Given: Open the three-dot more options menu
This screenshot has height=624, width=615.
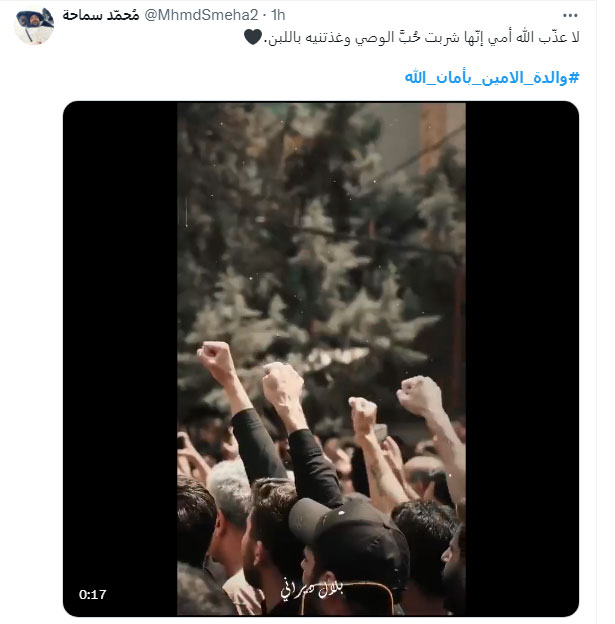Looking at the screenshot, I should [570, 16].
